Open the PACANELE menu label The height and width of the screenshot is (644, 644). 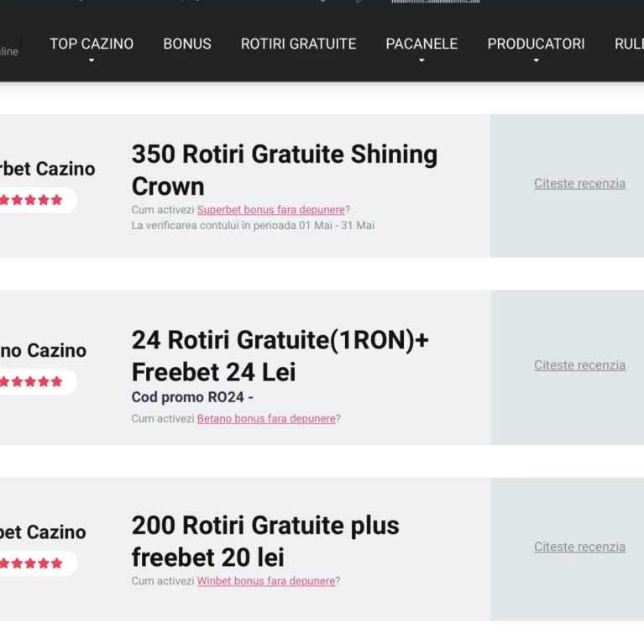pyautogui.click(x=421, y=44)
